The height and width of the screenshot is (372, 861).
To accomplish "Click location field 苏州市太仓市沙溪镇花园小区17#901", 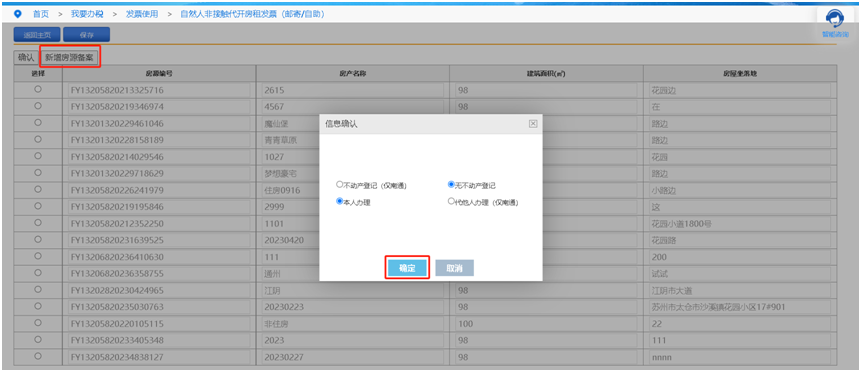I will (x=740, y=307).
